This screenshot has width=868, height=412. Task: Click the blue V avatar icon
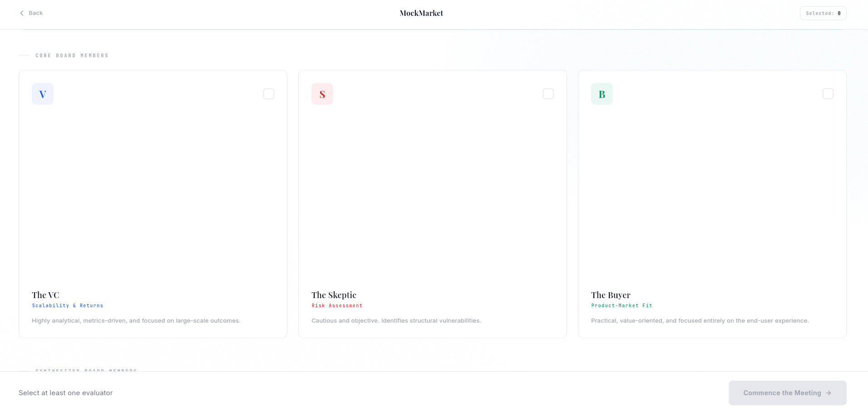[43, 94]
